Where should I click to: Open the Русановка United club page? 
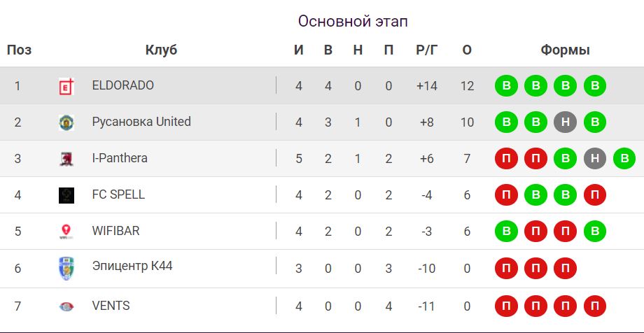[x=141, y=122]
